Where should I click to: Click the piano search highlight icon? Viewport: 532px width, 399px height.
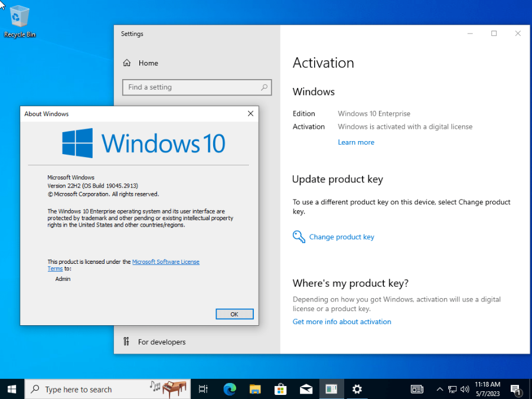174,389
